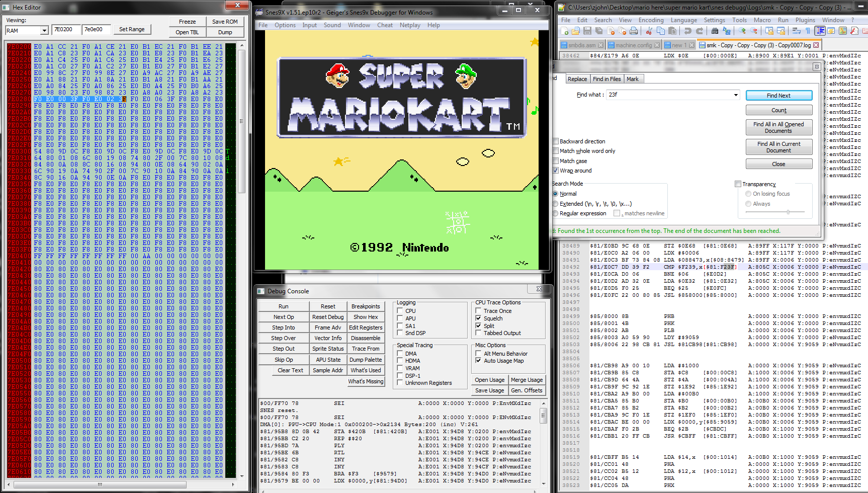
Task: Enable CPU logging checkbox in Debug Console
Action: coord(400,311)
